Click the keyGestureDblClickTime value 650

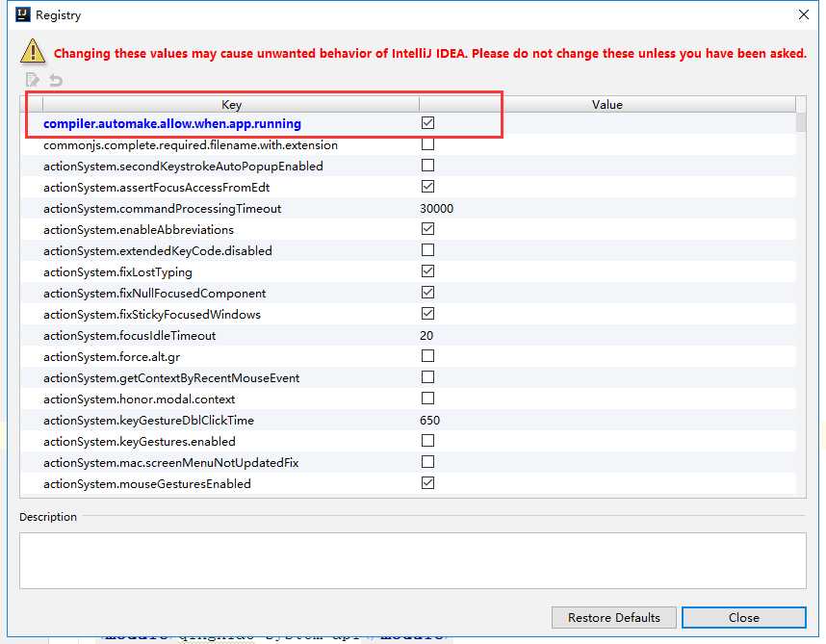tap(429, 421)
